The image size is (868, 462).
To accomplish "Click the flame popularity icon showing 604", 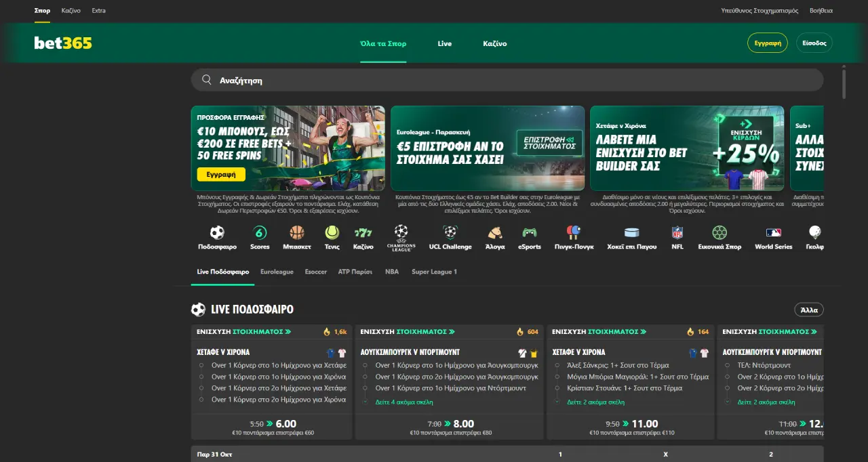I will [520, 332].
